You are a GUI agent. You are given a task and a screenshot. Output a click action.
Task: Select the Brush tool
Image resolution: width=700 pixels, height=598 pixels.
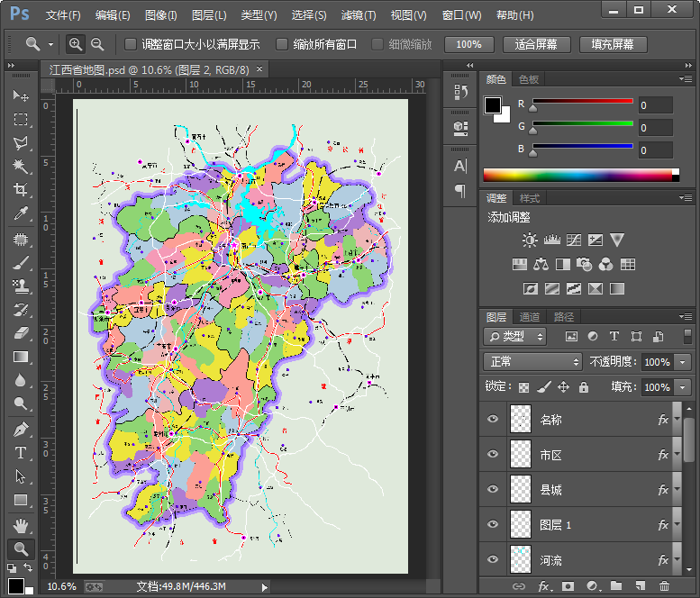[20, 263]
